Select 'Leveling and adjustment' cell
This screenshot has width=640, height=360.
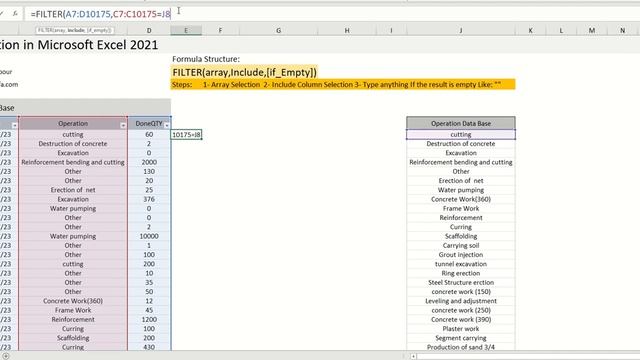[x=461, y=301]
